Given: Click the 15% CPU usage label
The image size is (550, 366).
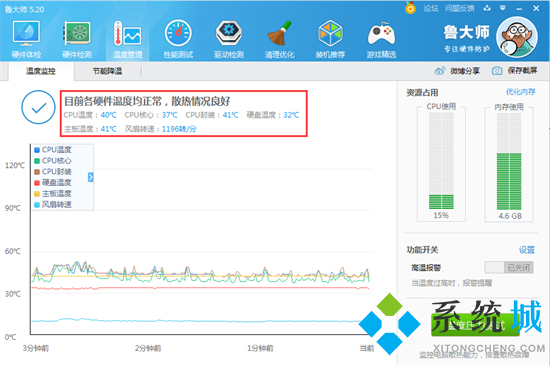Looking at the screenshot, I should click(x=441, y=215).
